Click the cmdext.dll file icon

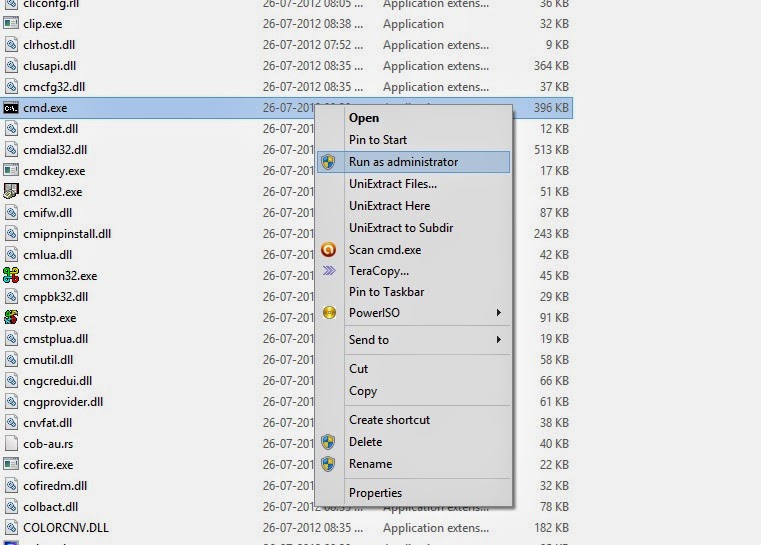coord(11,129)
